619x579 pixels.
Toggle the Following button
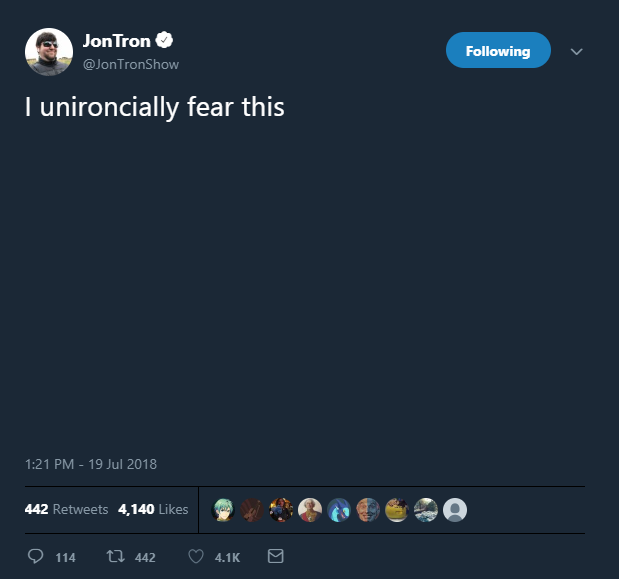[498, 50]
